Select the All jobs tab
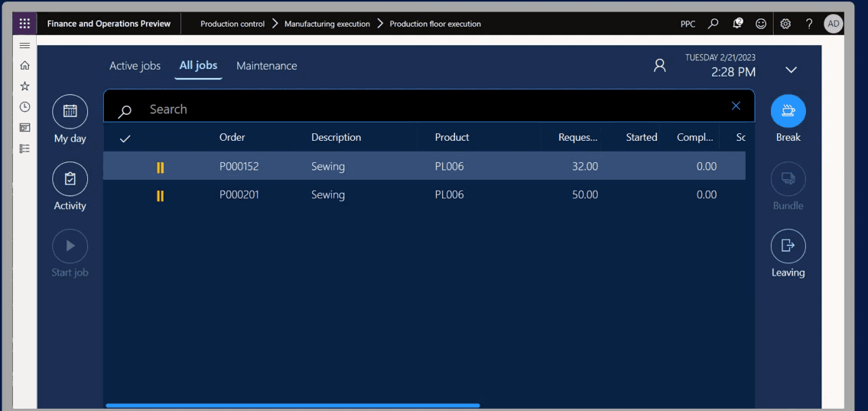Screen dimensions: 868x411 (x=198, y=65)
